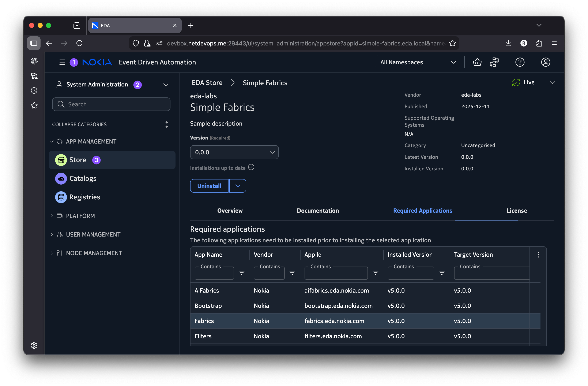This screenshot has width=588, height=386.
Task: Open the table column options kebab menu
Action: 538,255
